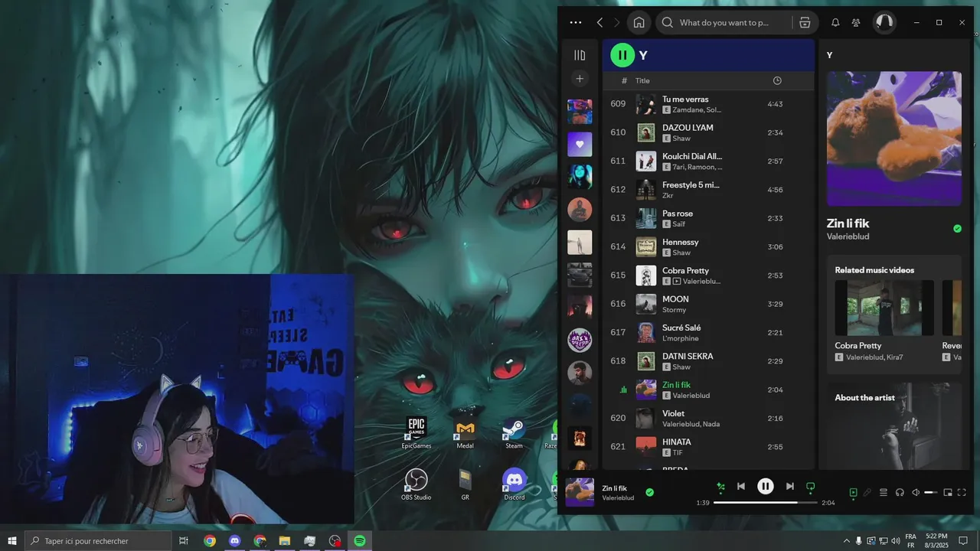
Task: Open the Queue icon
Action: click(x=883, y=492)
